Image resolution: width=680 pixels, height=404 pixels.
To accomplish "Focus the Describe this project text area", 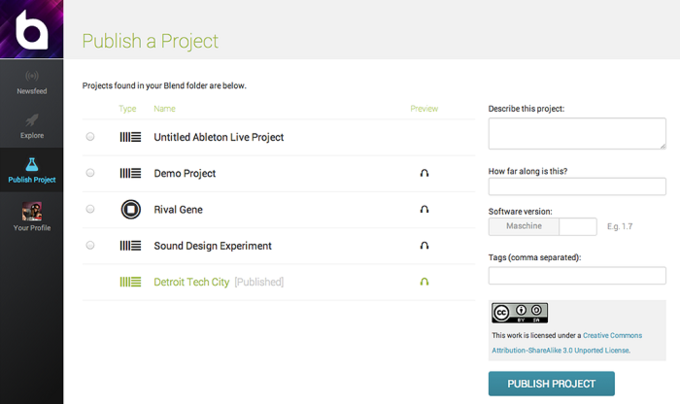I will tap(577, 134).
